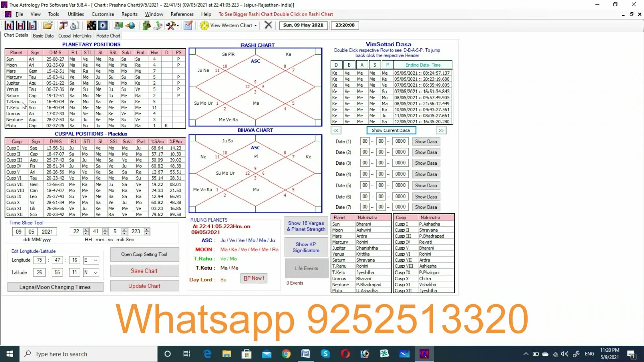This screenshot has height=362, width=644.
Task: Click the green puzzle pieces toolbar icon
Action: [147, 25]
